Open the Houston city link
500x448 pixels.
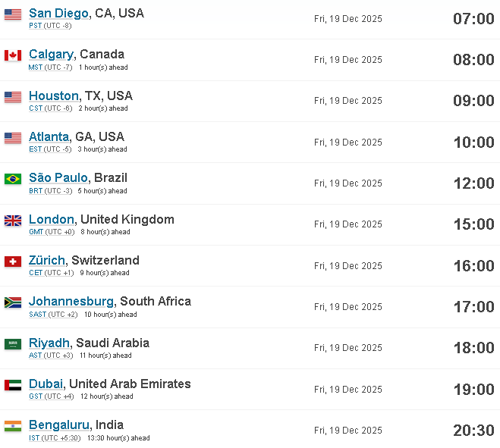click(x=54, y=96)
